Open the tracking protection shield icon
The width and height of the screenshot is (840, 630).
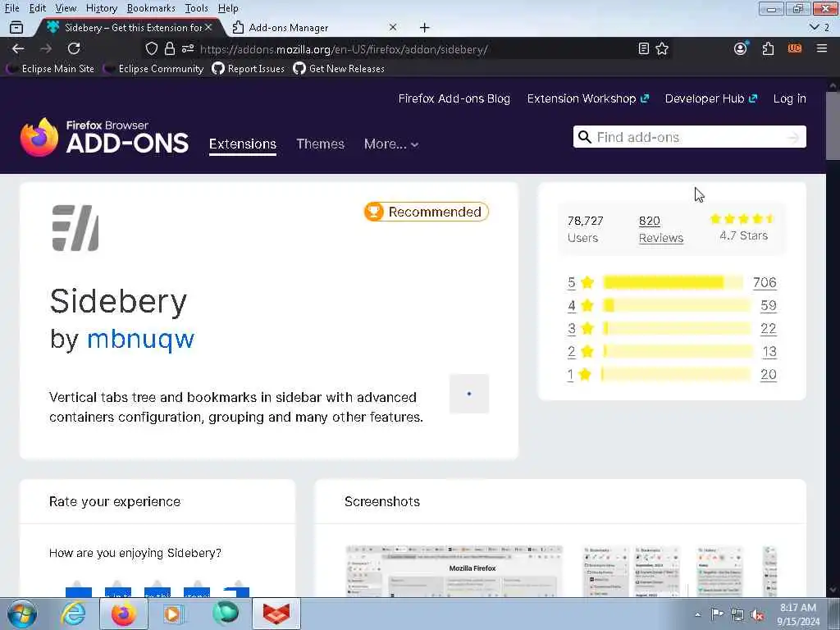pyautogui.click(x=152, y=48)
